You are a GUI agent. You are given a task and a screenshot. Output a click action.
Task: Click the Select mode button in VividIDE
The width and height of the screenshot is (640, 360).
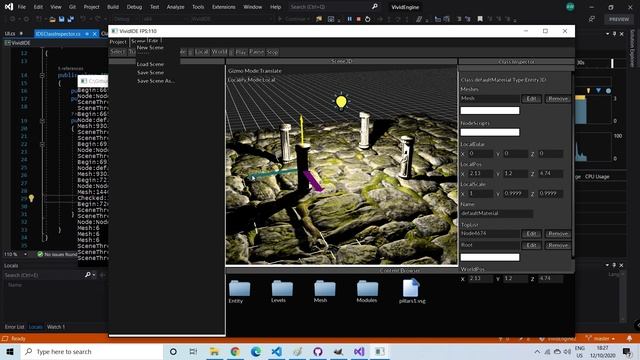click(x=118, y=51)
